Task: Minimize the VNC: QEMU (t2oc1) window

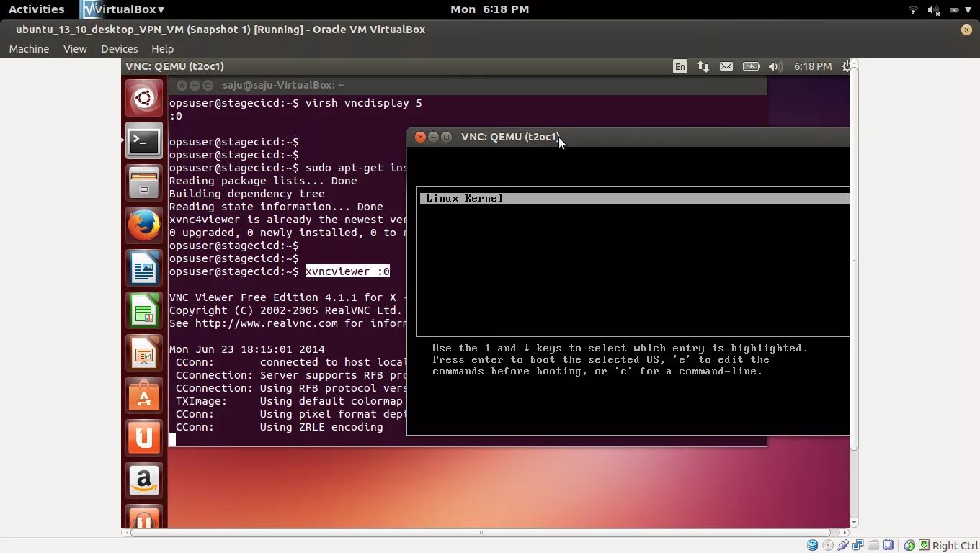Action: (x=433, y=137)
